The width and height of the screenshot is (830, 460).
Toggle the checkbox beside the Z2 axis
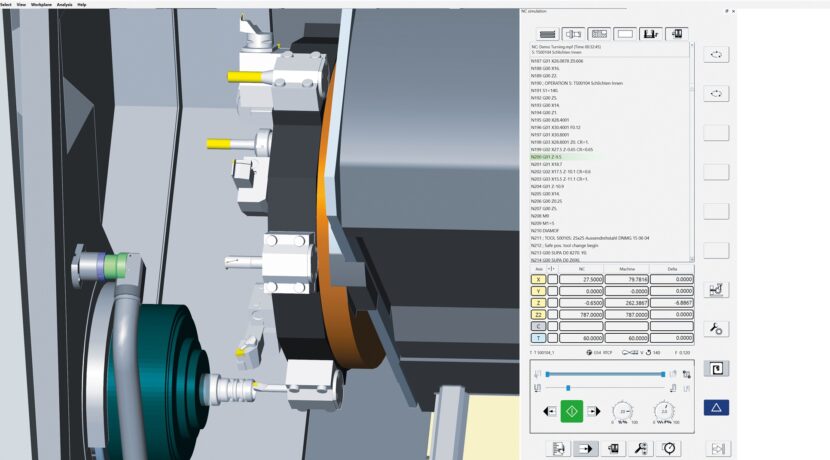click(x=553, y=314)
